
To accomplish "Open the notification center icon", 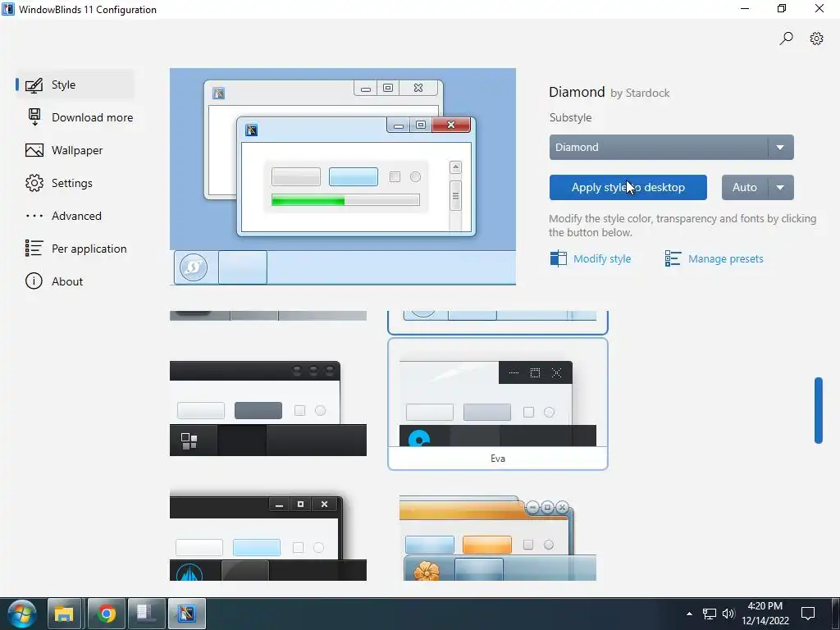I will (808, 614).
